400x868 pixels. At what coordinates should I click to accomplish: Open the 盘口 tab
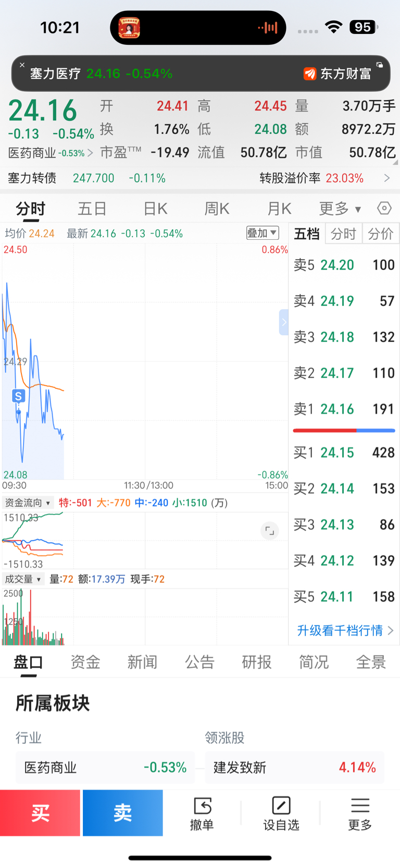pyautogui.click(x=28, y=662)
